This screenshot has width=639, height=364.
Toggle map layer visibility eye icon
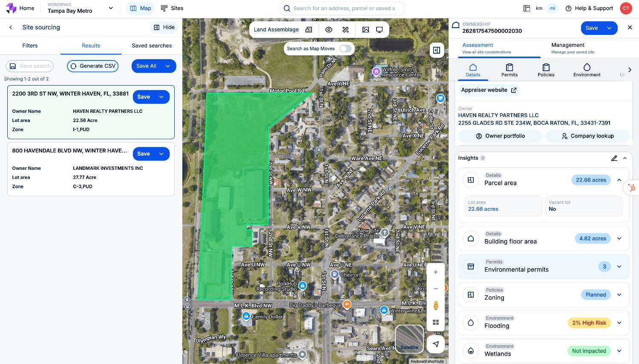329,30
